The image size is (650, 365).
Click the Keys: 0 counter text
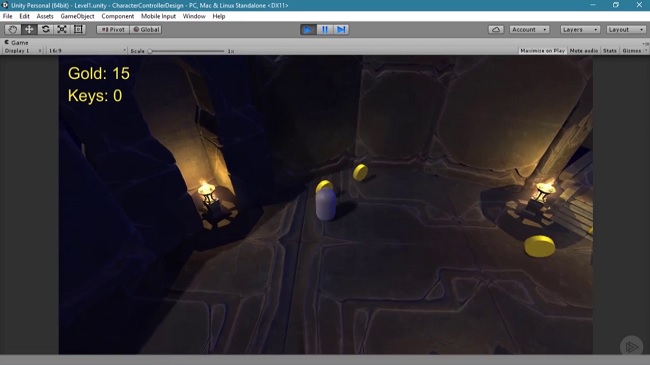pos(95,96)
